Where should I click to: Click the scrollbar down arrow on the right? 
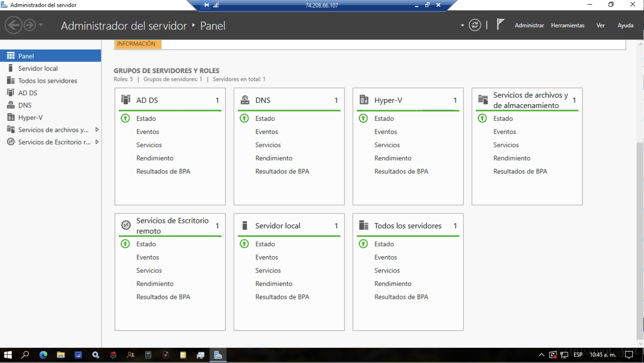(x=640, y=344)
